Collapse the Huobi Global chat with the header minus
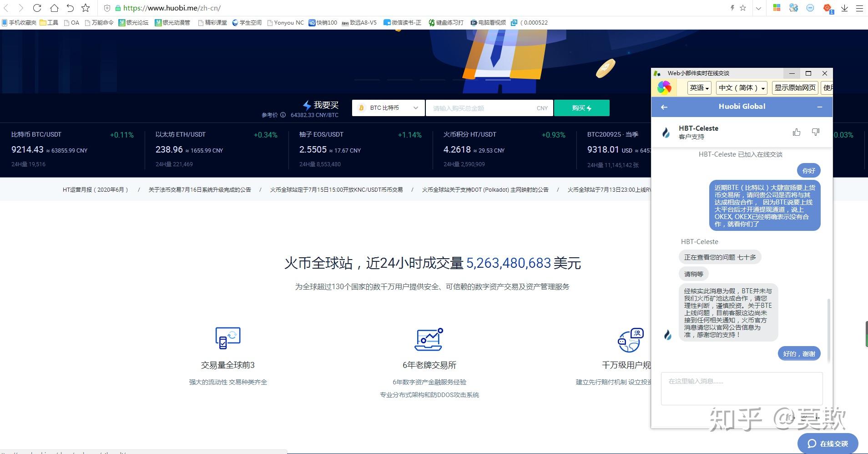This screenshot has width=868, height=454. point(820,107)
